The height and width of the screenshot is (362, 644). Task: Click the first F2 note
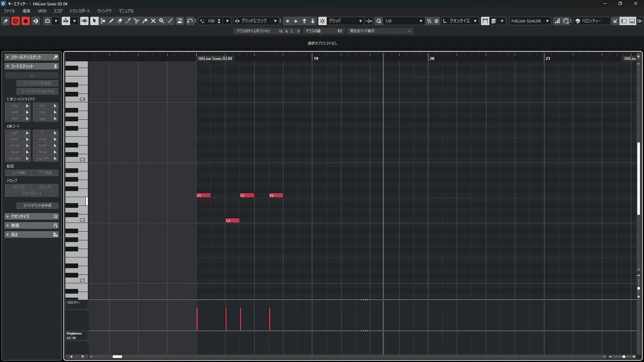[204, 195]
